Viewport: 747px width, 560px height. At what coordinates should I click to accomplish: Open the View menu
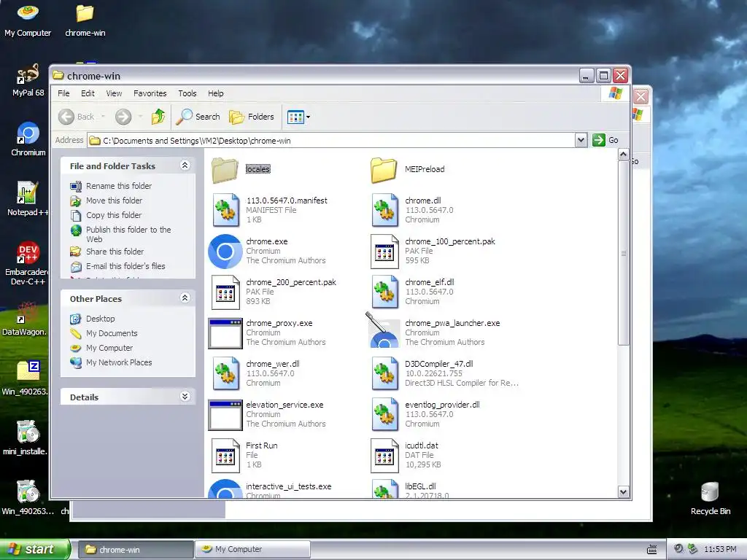[x=114, y=93]
